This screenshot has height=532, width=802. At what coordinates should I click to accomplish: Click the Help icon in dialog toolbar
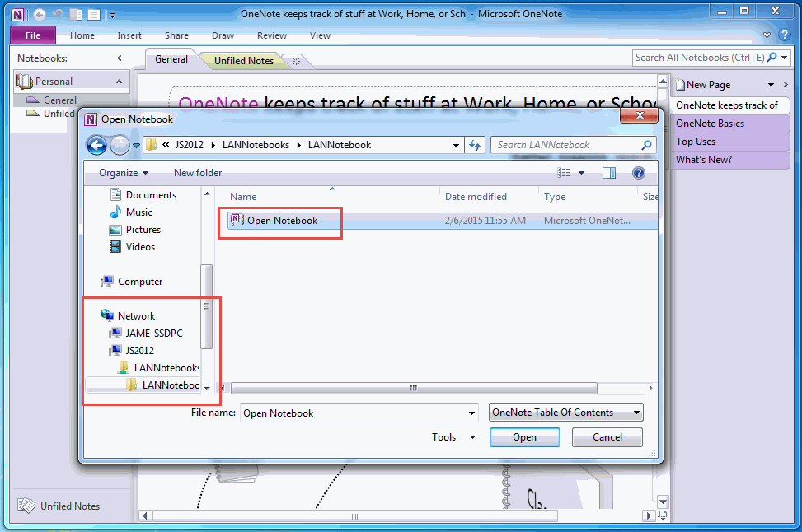coord(638,173)
